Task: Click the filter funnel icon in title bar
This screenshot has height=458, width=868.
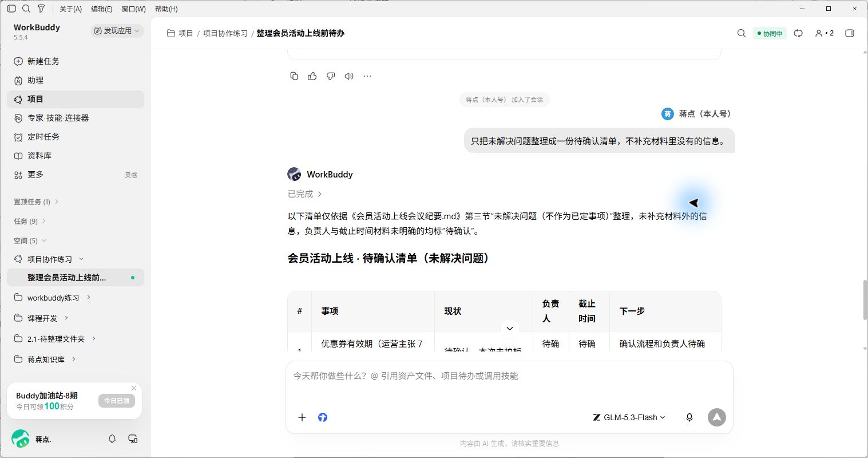Action: pyautogui.click(x=41, y=9)
